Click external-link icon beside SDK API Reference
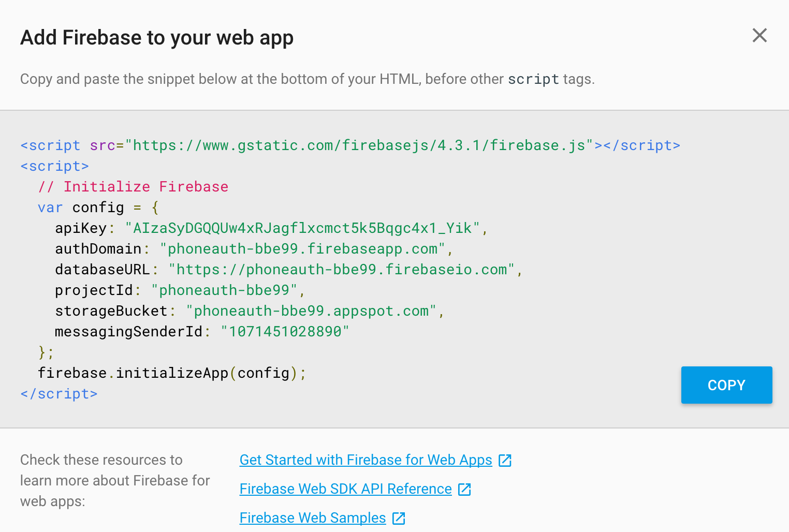The width and height of the screenshot is (789, 532). click(464, 490)
